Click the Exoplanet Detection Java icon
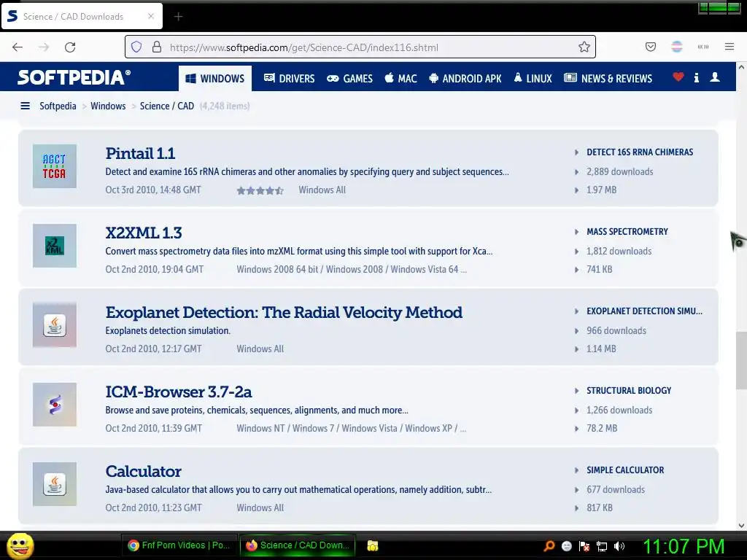747x560 pixels. pyautogui.click(x=55, y=325)
